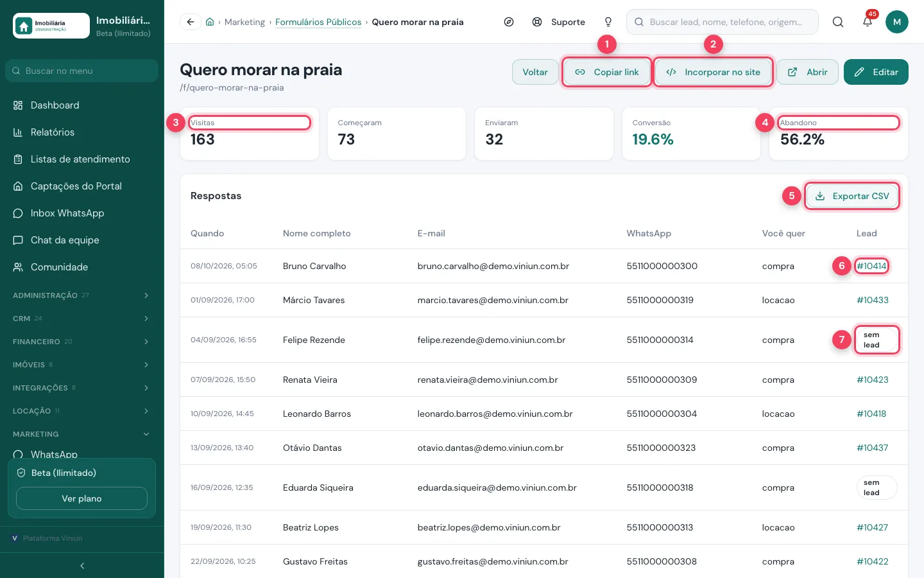Expand the FINANCEIRO section
This screenshot has width=924, height=578.
(82, 342)
